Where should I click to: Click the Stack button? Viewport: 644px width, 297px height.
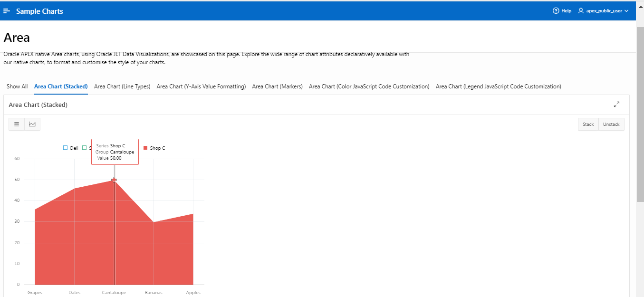(x=588, y=125)
